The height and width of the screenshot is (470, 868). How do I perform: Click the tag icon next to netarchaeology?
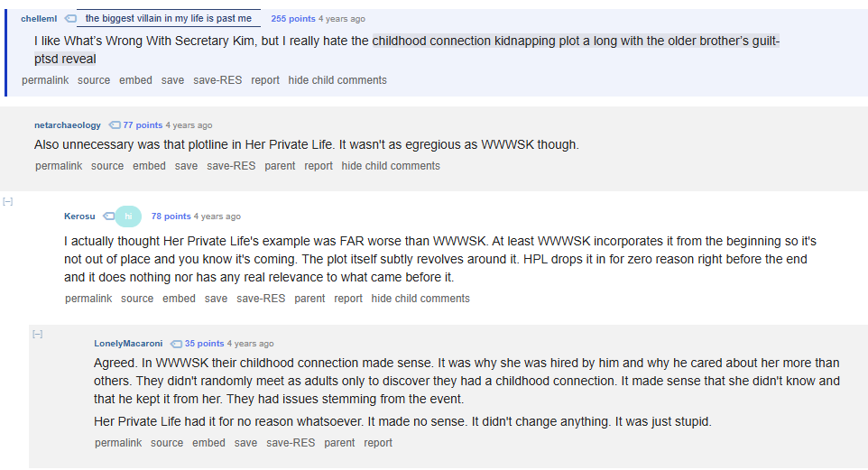pyautogui.click(x=115, y=125)
